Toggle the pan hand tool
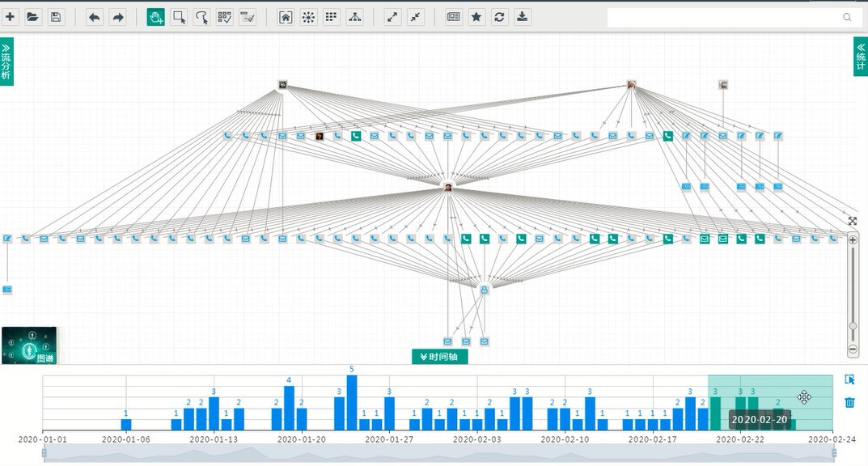This screenshot has height=466, width=868. pos(156,17)
